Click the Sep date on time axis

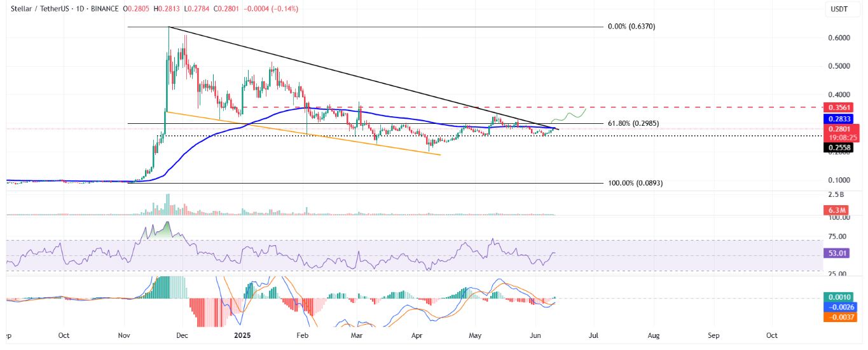(713, 334)
